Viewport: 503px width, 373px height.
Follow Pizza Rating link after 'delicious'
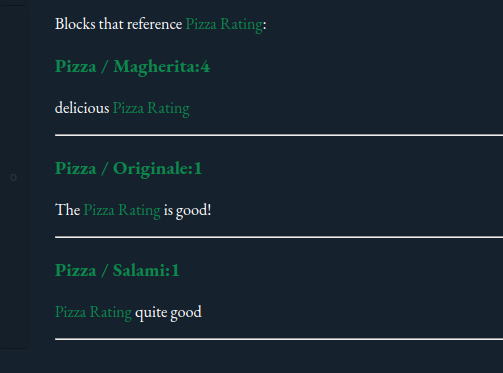(x=151, y=108)
